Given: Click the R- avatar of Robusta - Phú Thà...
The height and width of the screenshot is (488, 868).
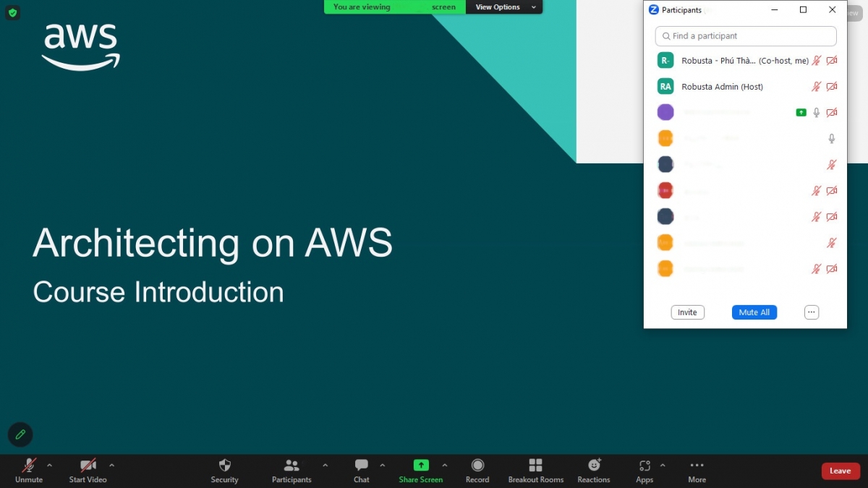Looking at the screenshot, I should pos(665,61).
